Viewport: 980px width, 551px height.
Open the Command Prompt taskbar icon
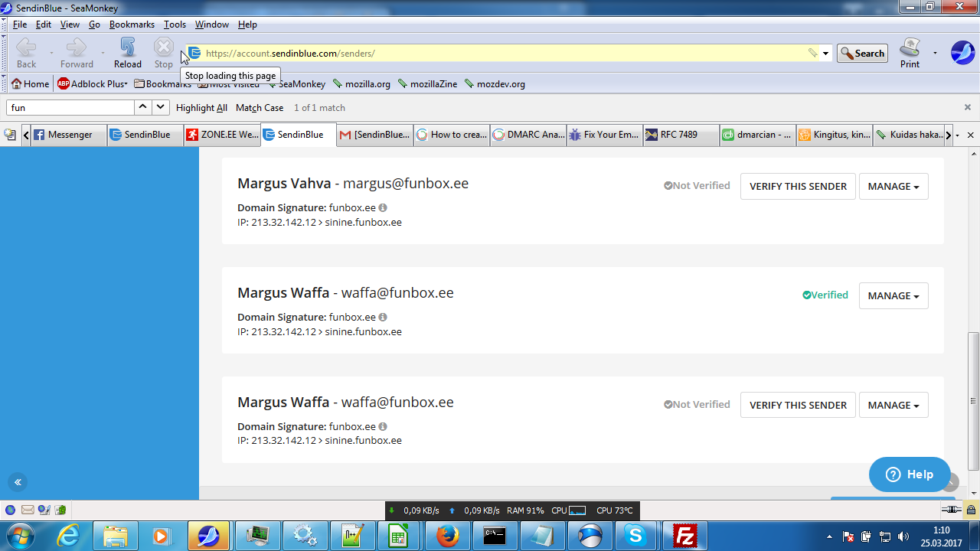pos(495,536)
